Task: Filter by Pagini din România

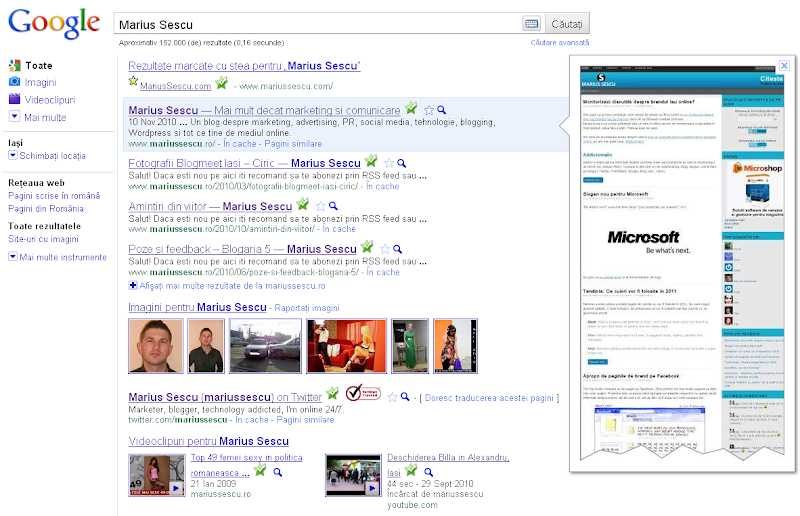Action: click(x=46, y=208)
